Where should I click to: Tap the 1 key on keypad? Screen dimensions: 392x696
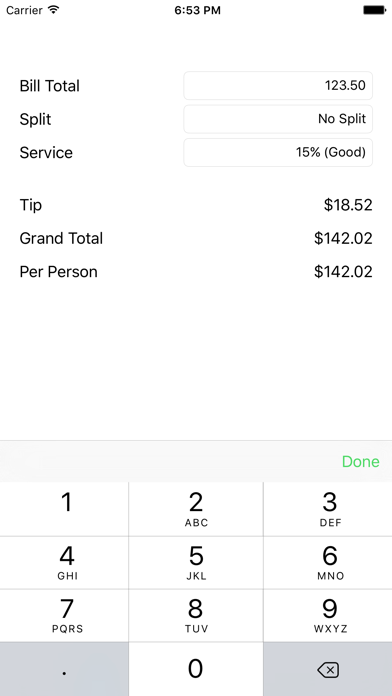pos(64,509)
